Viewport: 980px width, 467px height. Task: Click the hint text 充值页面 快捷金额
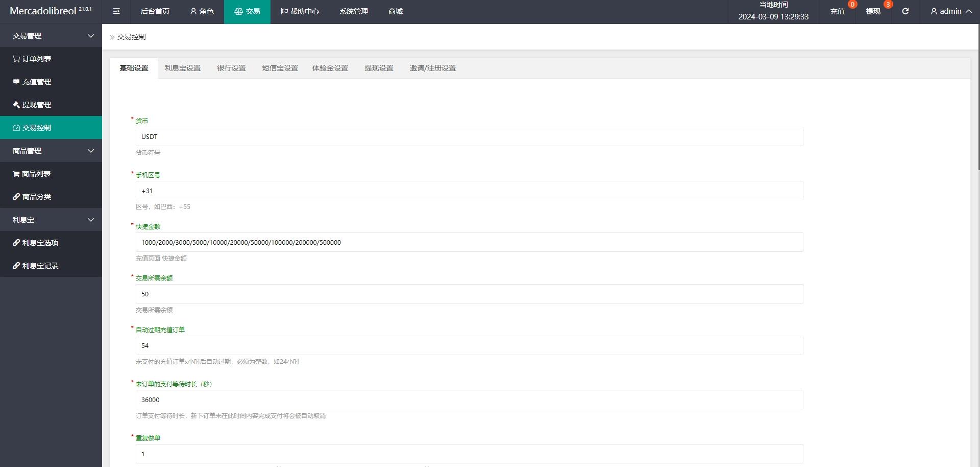tap(161, 258)
